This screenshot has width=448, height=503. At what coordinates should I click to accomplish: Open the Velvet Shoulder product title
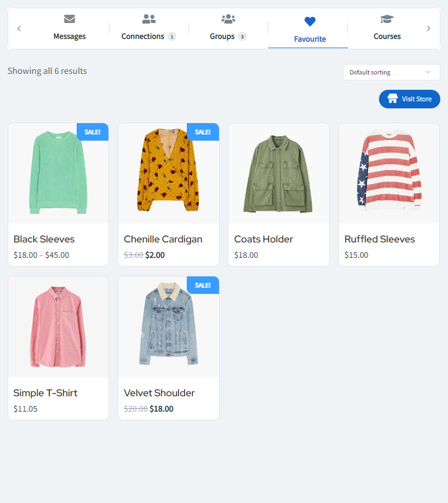(x=159, y=393)
